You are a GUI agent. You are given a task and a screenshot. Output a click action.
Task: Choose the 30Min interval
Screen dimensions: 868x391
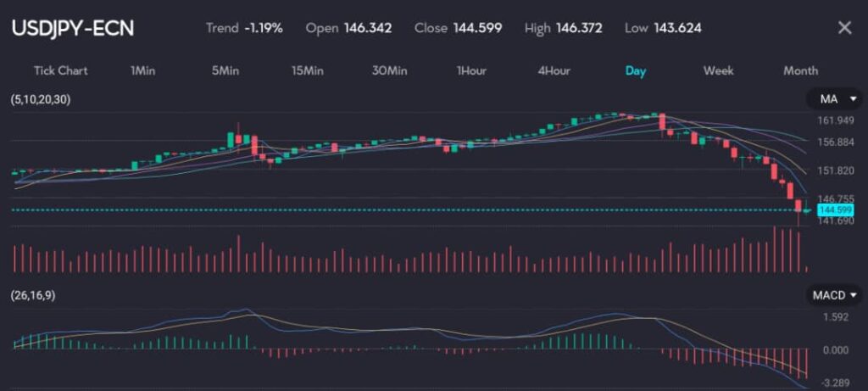(389, 70)
